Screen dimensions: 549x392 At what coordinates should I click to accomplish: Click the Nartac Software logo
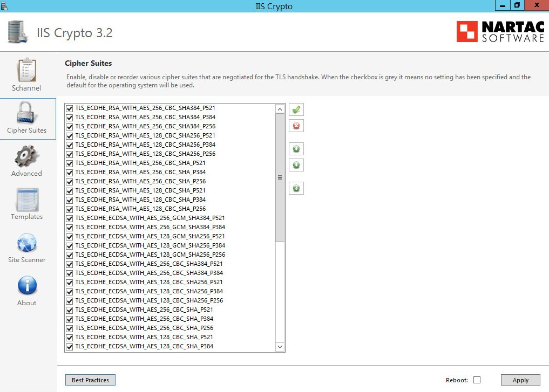coord(500,31)
